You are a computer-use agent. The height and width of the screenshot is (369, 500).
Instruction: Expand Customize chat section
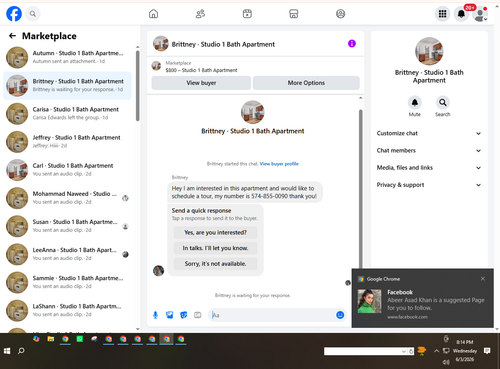[x=429, y=133]
